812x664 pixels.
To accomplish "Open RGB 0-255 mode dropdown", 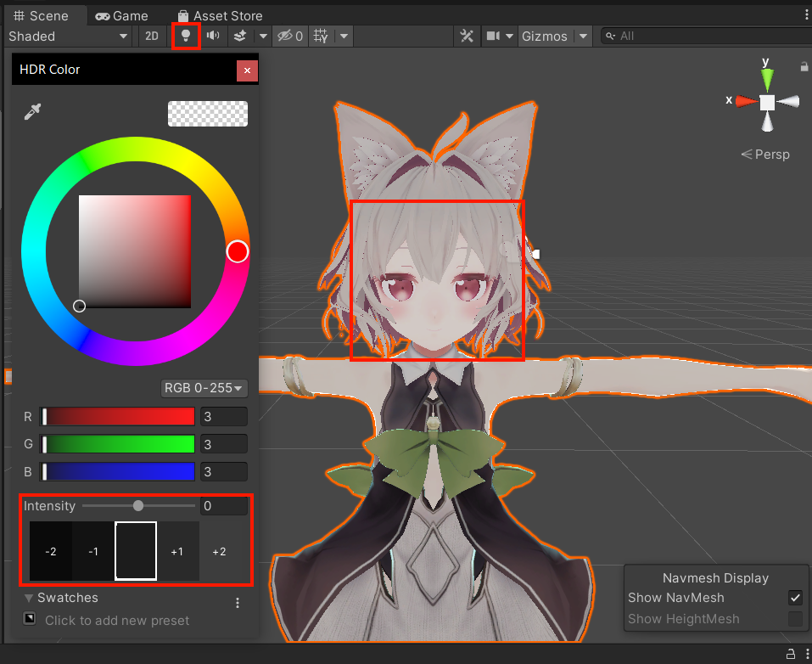I will tap(204, 388).
